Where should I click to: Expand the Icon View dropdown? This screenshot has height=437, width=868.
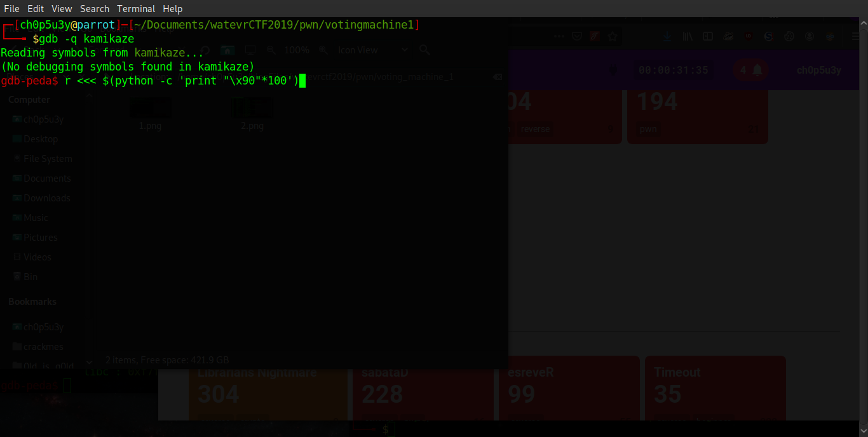pos(405,50)
